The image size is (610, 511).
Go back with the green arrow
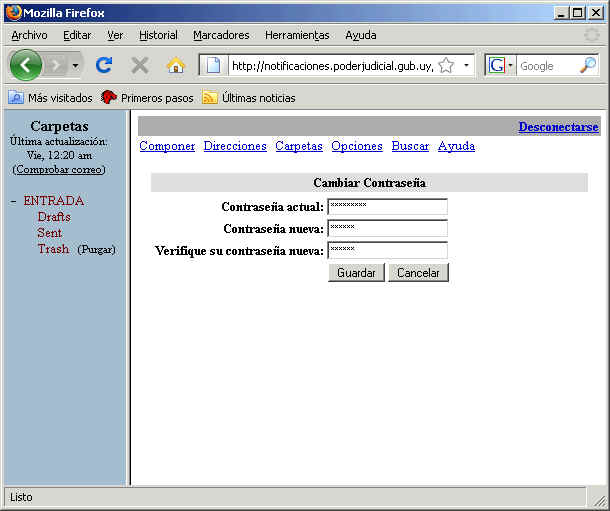[26, 65]
